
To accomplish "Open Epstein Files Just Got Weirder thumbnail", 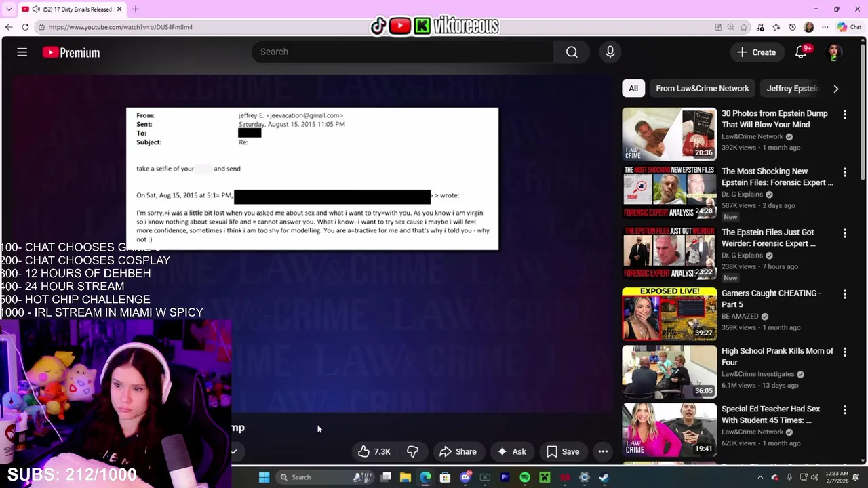I will click(669, 253).
